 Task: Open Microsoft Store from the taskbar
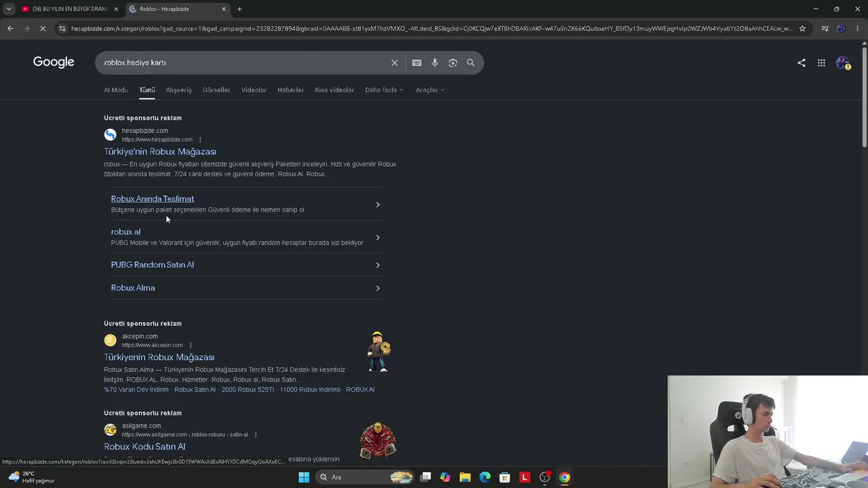coord(505,477)
